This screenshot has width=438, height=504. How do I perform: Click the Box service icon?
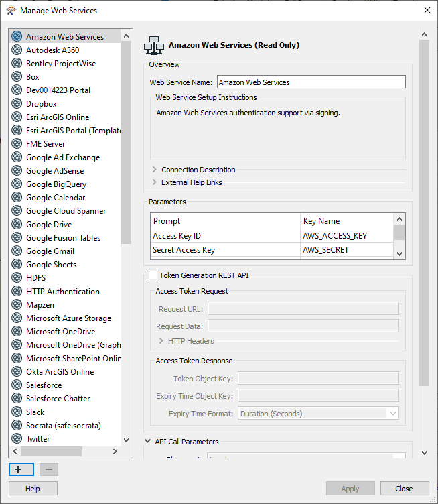click(x=17, y=77)
